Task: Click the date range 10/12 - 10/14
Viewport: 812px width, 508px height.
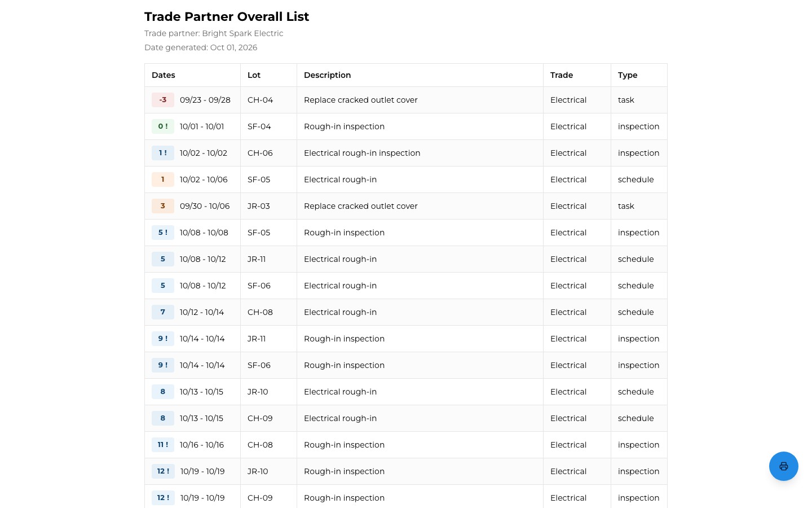Action: pos(202,312)
